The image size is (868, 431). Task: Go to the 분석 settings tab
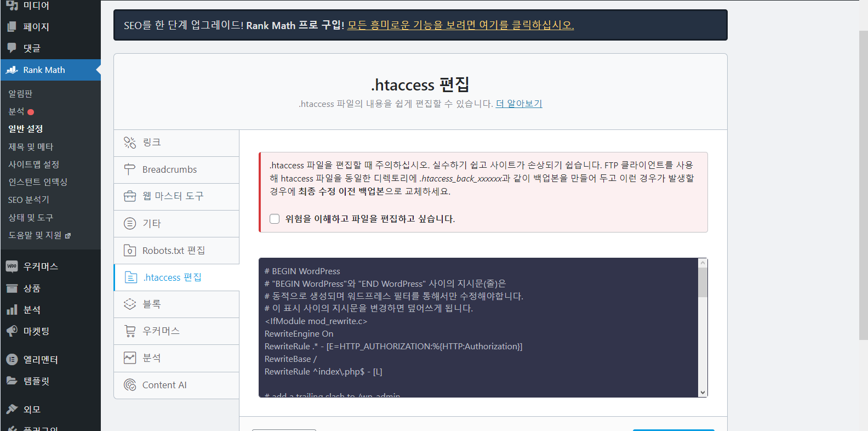tap(176, 358)
